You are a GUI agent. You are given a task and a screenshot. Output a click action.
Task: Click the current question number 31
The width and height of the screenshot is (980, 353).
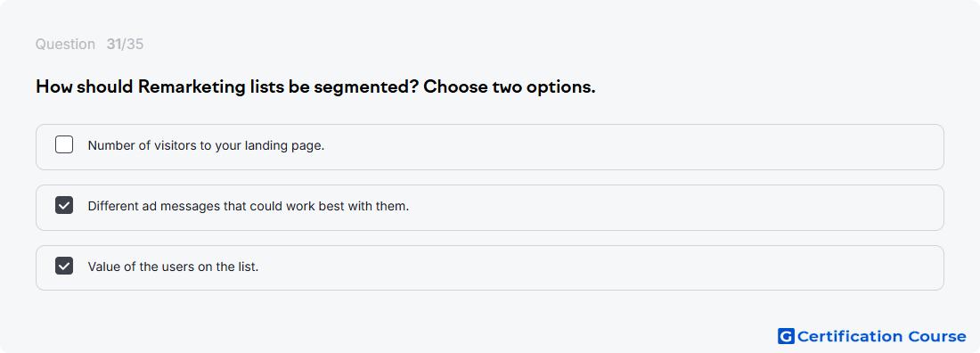click(x=114, y=45)
